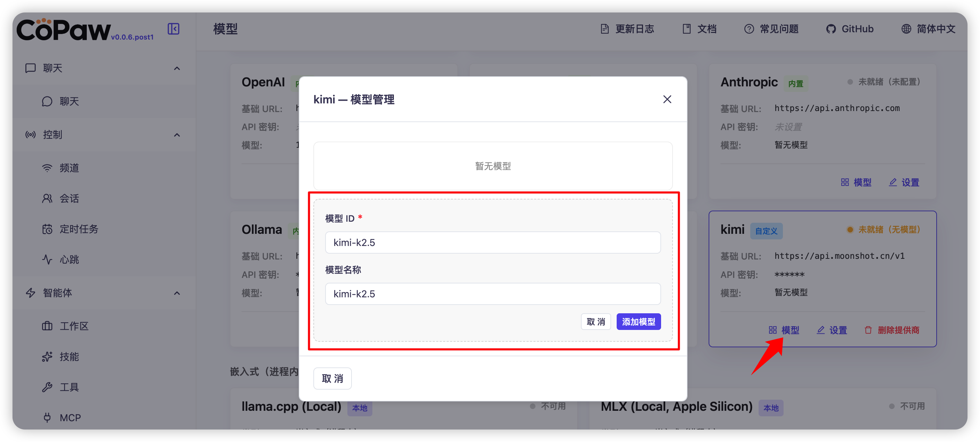Screen dimensions: 980x442
Task: Click the blue 添加模型 button
Action: (639, 322)
